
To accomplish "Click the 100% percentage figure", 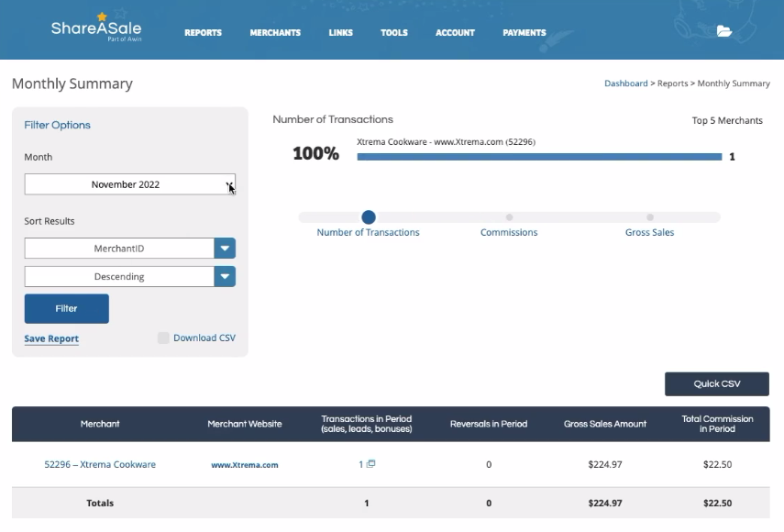I will coord(316,153).
